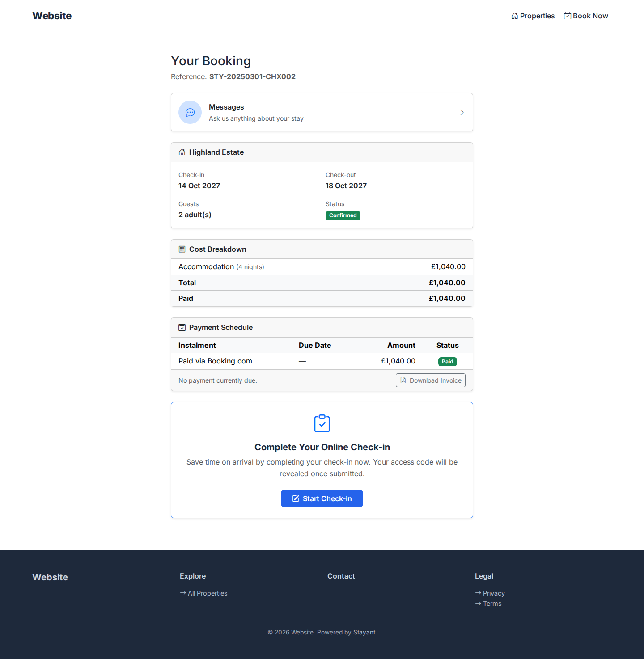Click the Website logo in the footer
This screenshot has height=659, width=644.
coord(50,577)
